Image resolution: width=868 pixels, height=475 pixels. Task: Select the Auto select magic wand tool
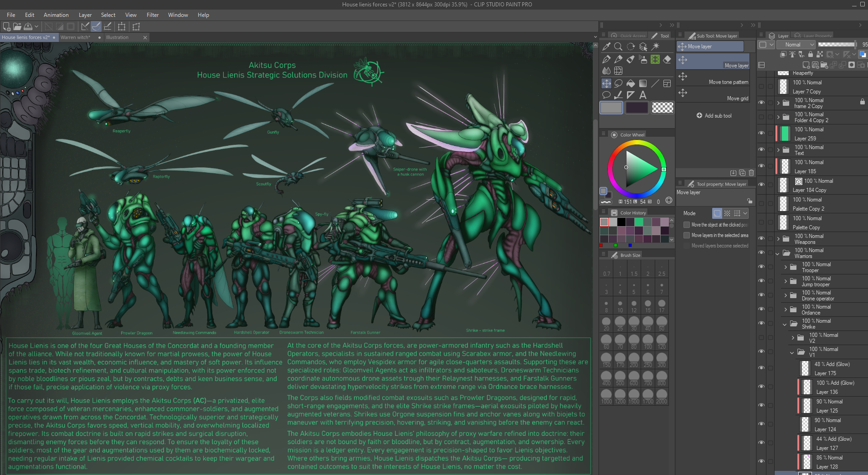pyautogui.click(x=655, y=46)
